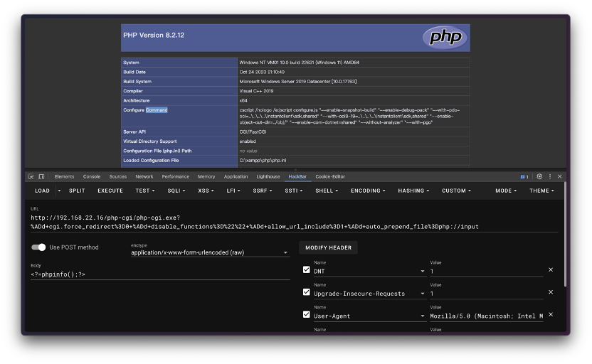Image resolution: width=592 pixels, height=364 pixels.
Task: Remove the DNT header row
Action: (551, 269)
